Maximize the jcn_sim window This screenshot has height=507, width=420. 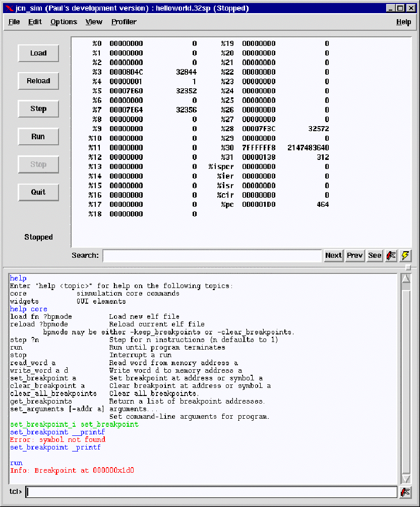click(400, 8)
